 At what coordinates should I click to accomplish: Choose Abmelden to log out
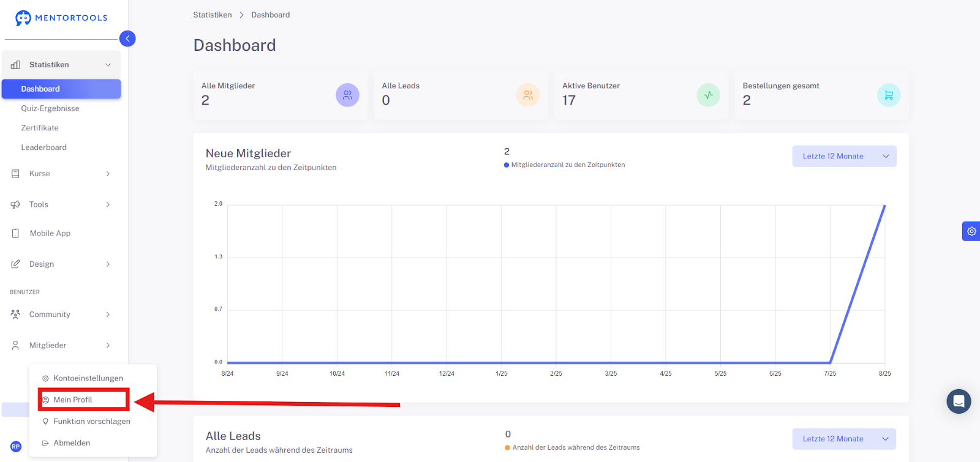click(x=72, y=443)
